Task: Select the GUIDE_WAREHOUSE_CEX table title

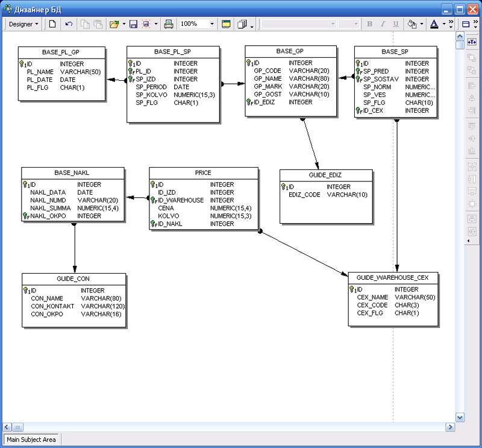Action: [x=393, y=277]
